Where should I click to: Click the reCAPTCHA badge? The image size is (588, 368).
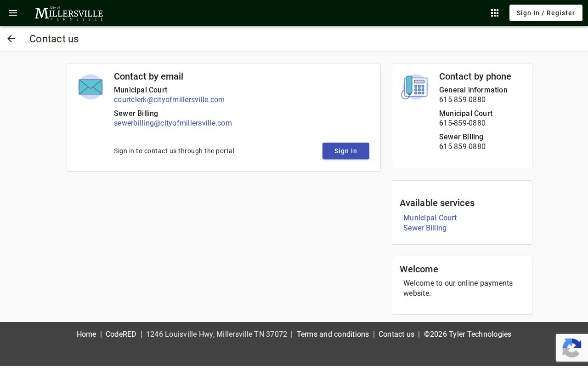click(572, 348)
